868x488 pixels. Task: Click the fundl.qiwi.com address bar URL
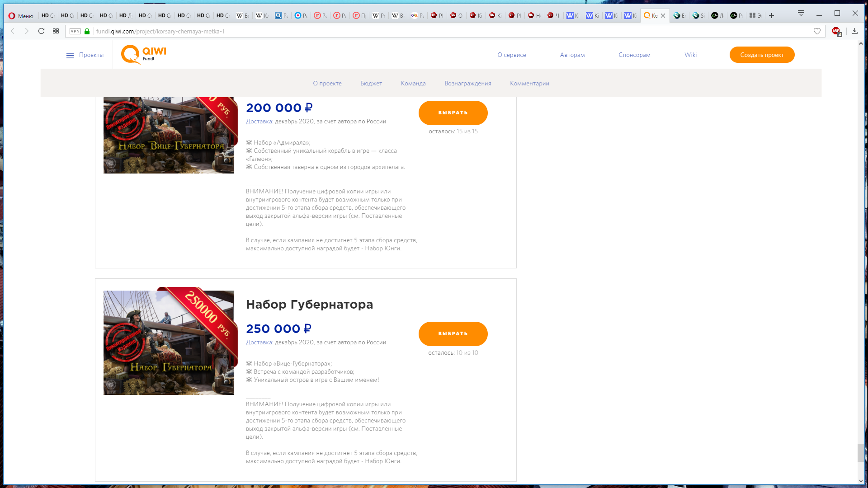160,31
